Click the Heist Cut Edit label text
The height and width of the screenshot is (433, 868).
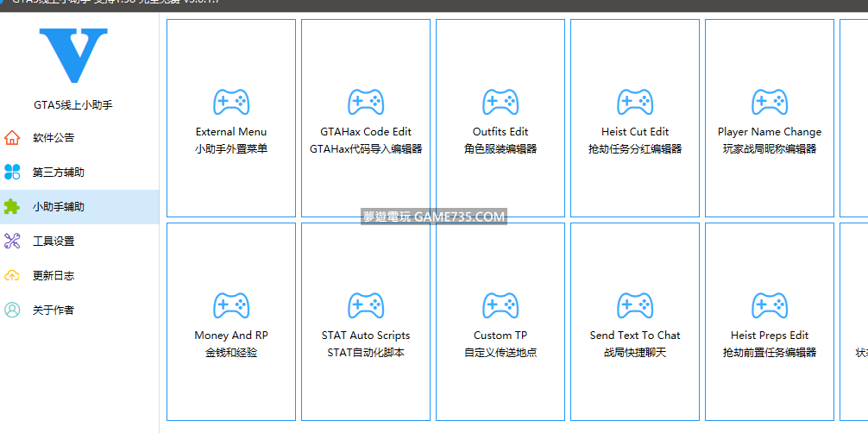(635, 132)
